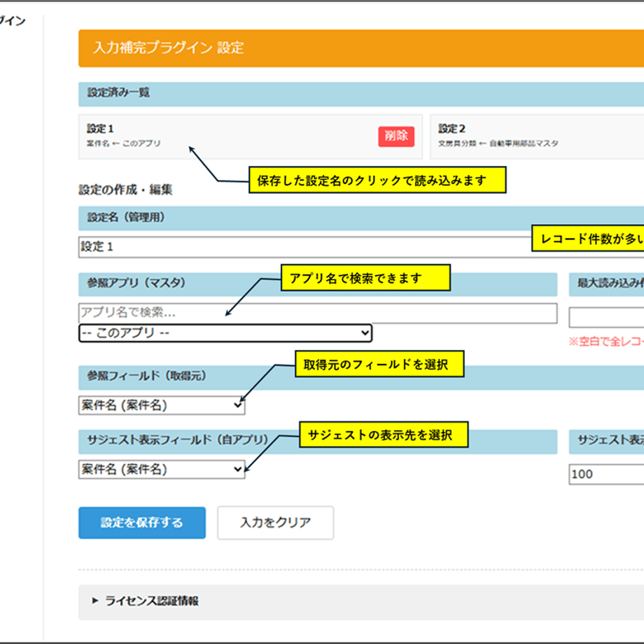Click the 入力補完プラグイン 設定 title banner

click(x=361, y=48)
